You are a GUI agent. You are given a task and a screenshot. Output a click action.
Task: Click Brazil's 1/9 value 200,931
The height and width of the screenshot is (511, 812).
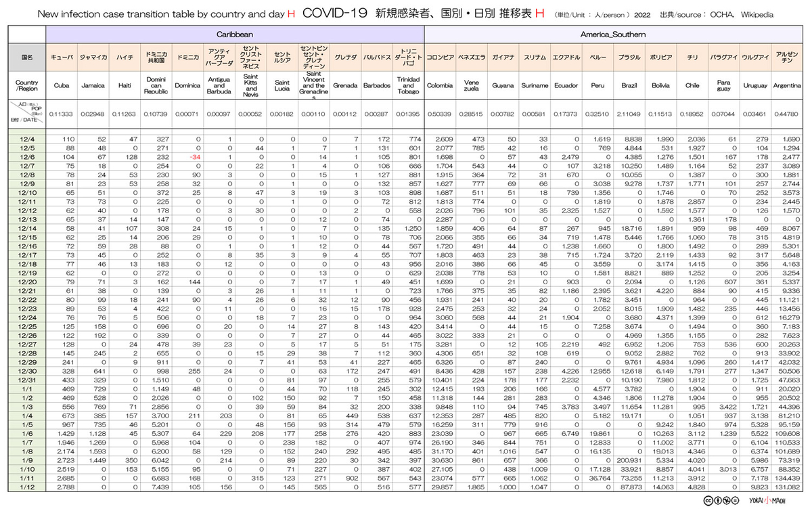[x=631, y=460]
